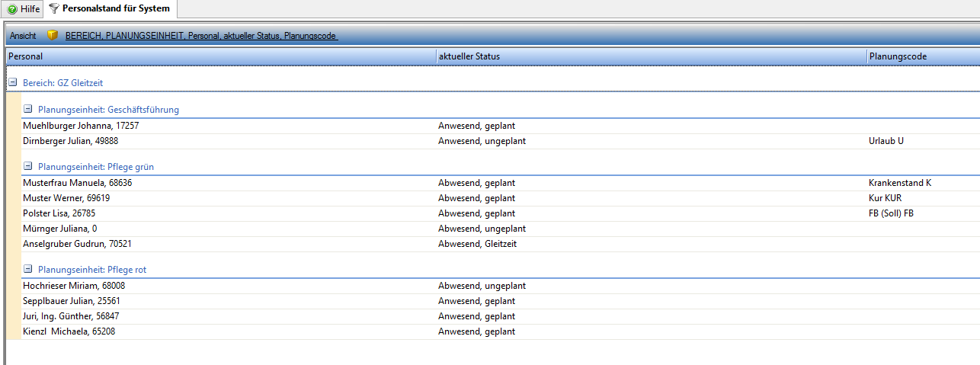Viewport: 980px width, 365px height.
Task: Collapse the Bereich: GZ Gleitzeit group
Action: pos(12,82)
